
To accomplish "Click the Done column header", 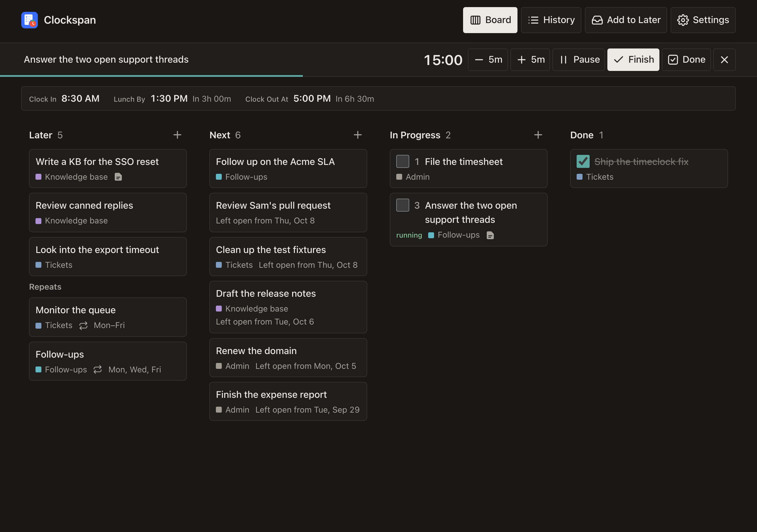I will (x=582, y=135).
